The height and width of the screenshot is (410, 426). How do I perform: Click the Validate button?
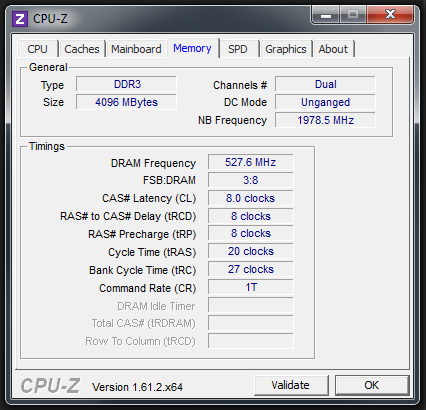[x=291, y=385]
